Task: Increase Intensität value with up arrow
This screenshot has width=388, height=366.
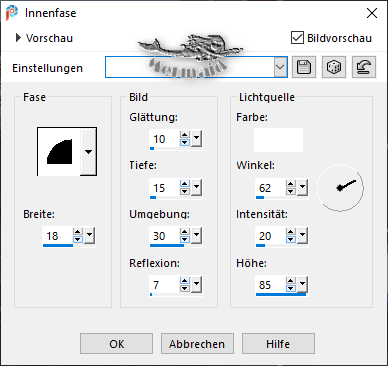Action: point(291,232)
